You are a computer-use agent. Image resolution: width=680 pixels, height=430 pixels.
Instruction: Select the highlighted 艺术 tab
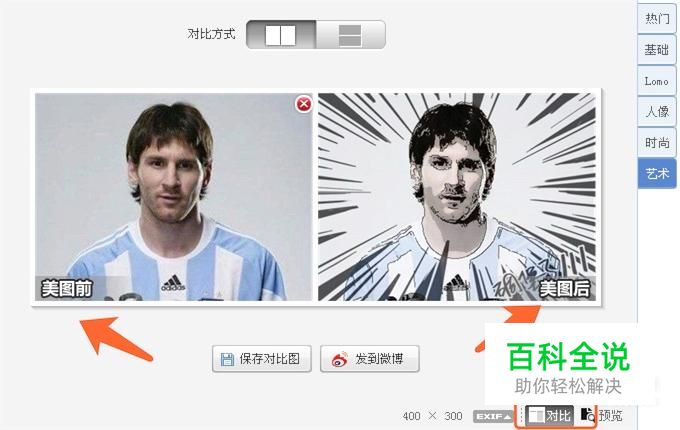pos(657,173)
